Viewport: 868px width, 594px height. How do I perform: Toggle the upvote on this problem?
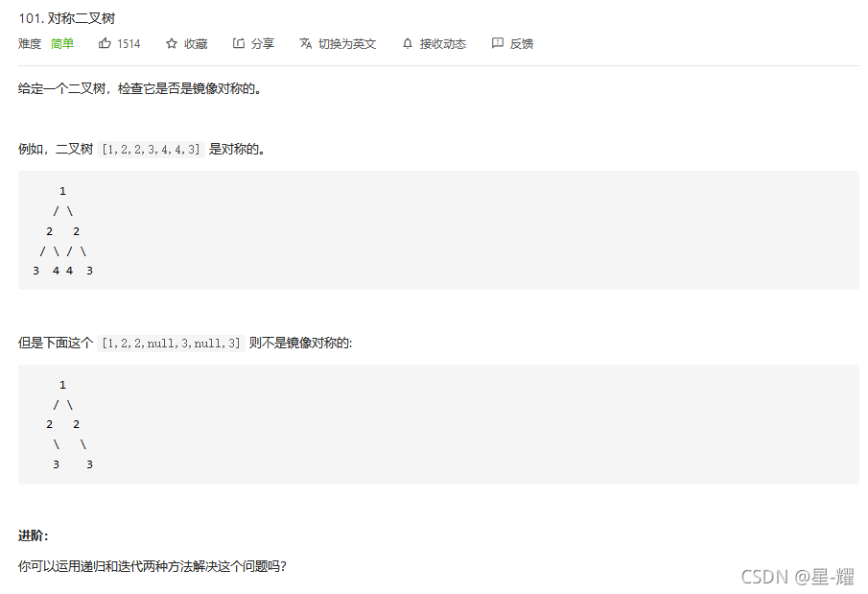pyautogui.click(x=119, y=42)
